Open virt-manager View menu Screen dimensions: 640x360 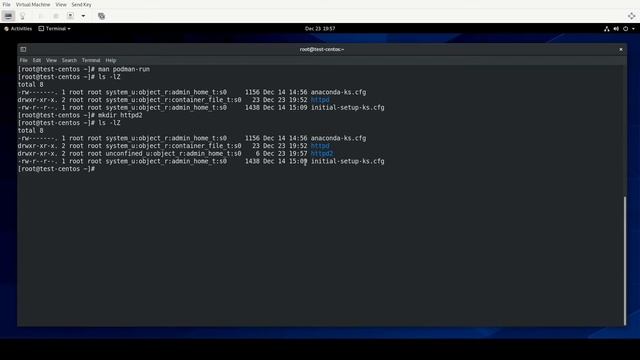[61, 4]
